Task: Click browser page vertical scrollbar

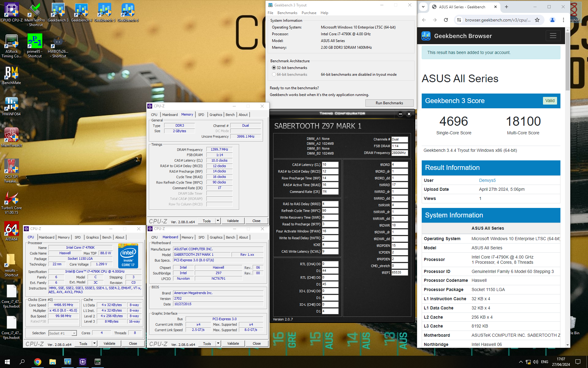Action: [567, 61]
